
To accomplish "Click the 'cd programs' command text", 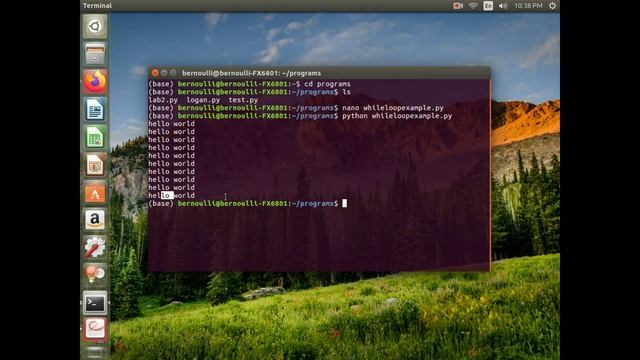I will (327, 84).
